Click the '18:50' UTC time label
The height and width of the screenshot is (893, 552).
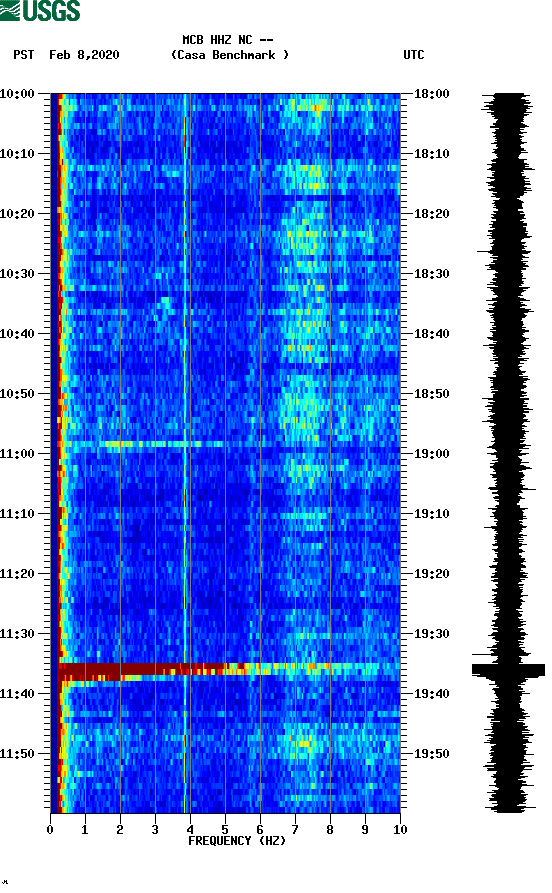(x=432, y=394)
